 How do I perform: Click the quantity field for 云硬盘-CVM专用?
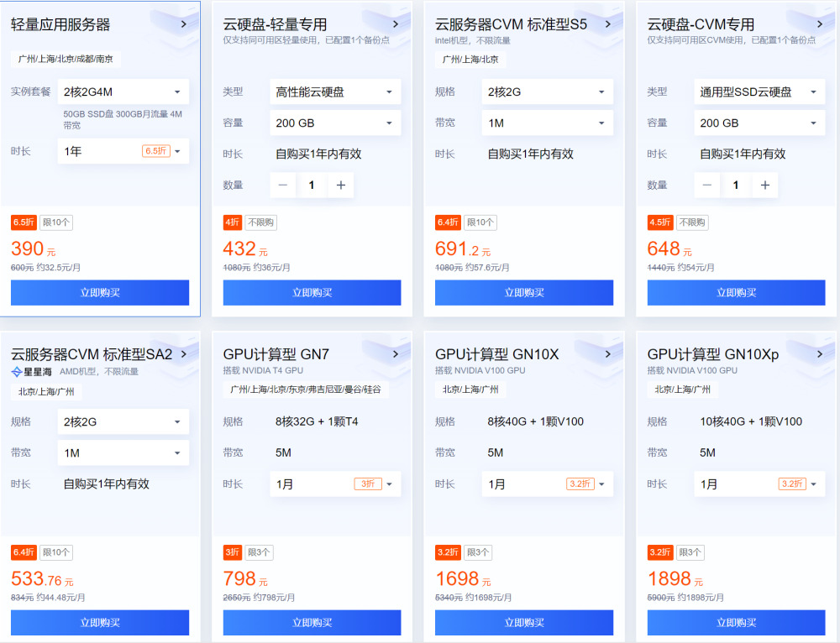(x=736, y=186)
